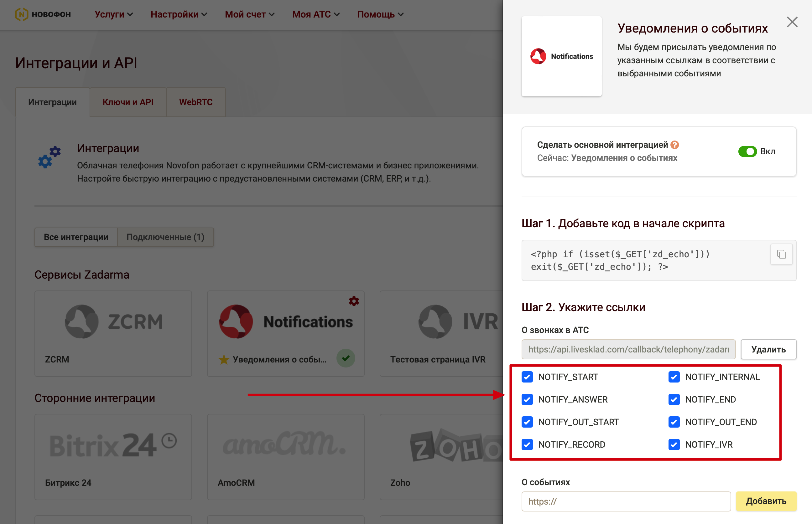Uncheck NOTIFY_START checkbox
812x524 pixels.
pyautogui.click(x=527, y=377)
